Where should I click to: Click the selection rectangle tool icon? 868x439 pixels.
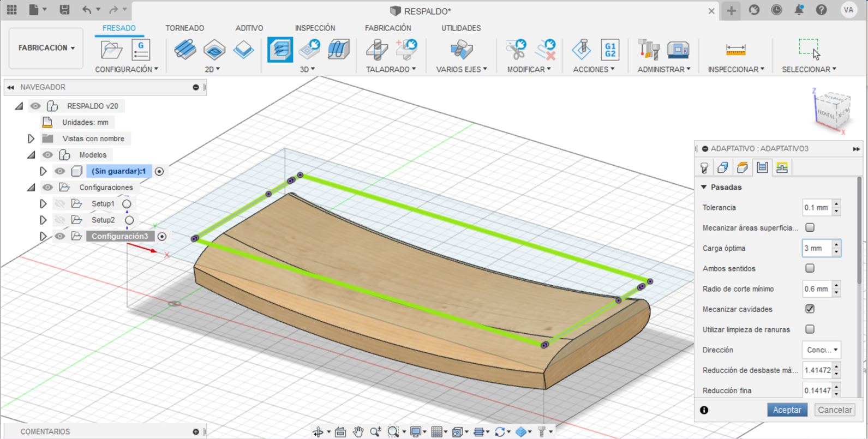[809, 49]
